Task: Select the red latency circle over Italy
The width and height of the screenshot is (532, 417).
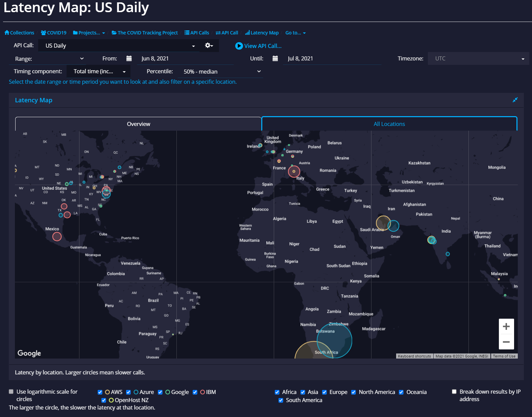Action: [294, 172]
